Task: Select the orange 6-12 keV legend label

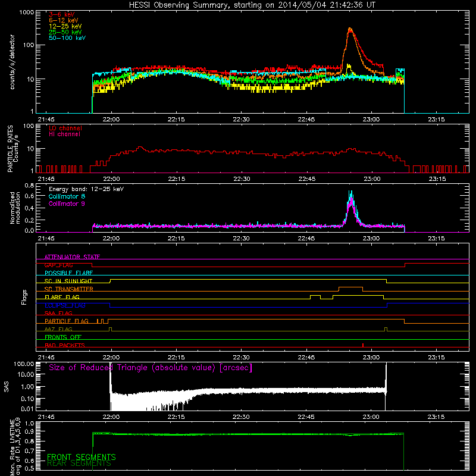Action: click(64, 20)
